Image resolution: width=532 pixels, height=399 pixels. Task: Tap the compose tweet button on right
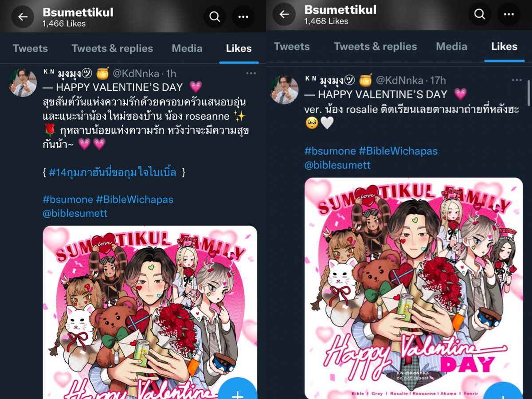click(503, 391)
